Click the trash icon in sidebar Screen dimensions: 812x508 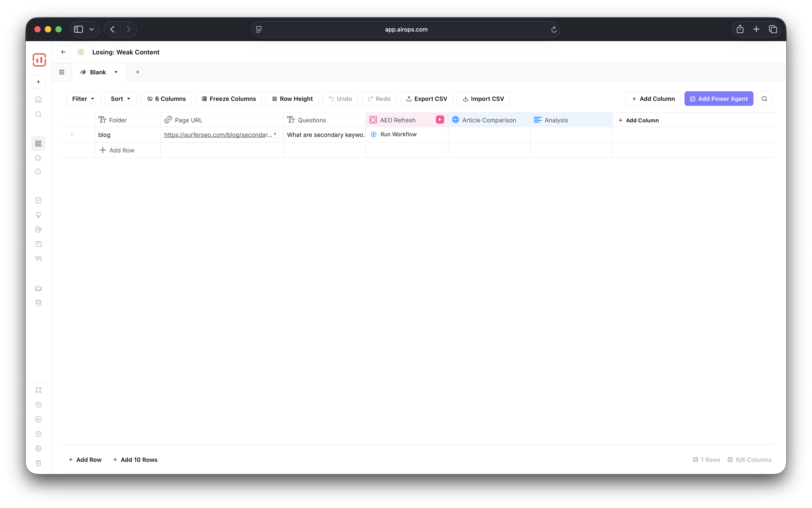38,463
